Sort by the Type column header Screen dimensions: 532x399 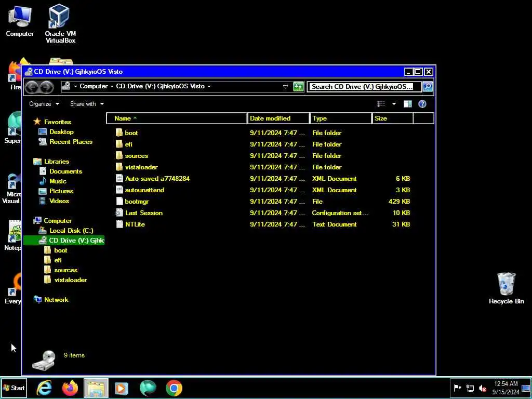click(x=341, y=118)
